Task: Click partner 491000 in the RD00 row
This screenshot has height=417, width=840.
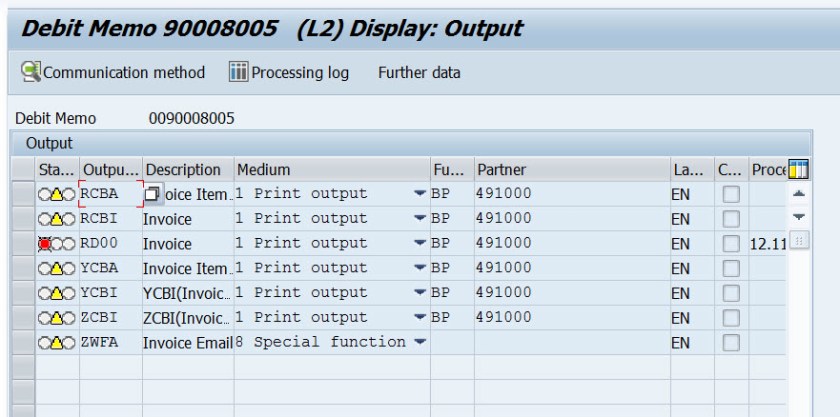Action: click(x=572, y=243)
